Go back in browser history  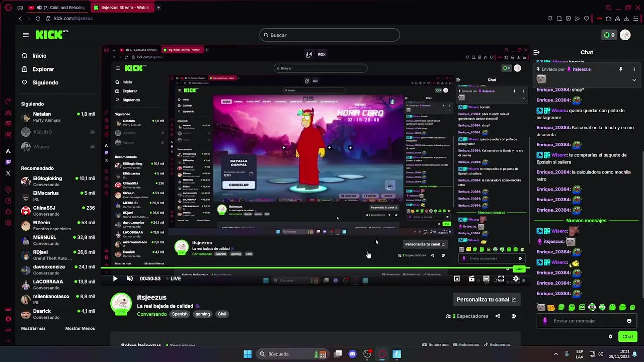pos(20,19)
